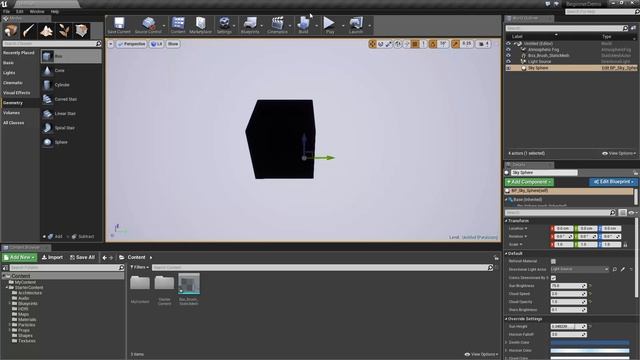Viewport: 640px width, 360px height.
Task: Open the File menu
Action: [6, 11]
